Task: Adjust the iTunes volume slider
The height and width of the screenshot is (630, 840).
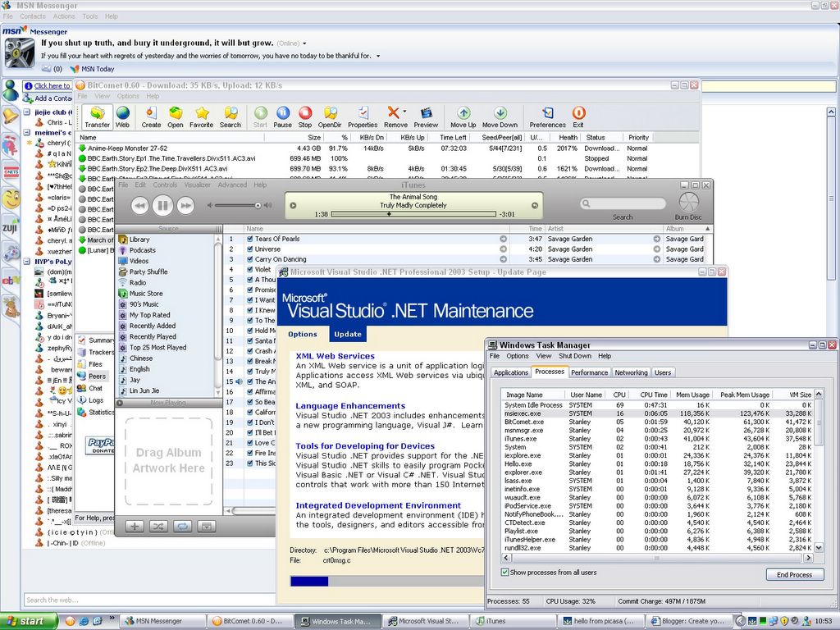Action: [x=240, y=205]
